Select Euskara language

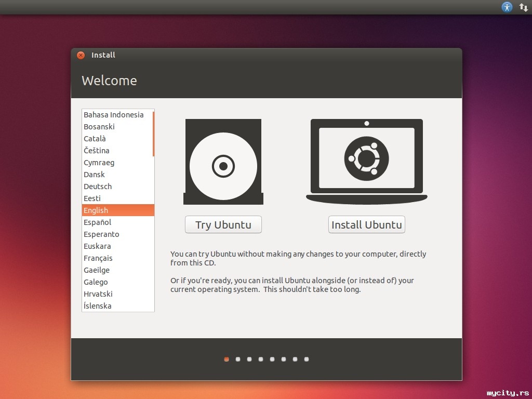pyautogui.click(x=117, y=246)
